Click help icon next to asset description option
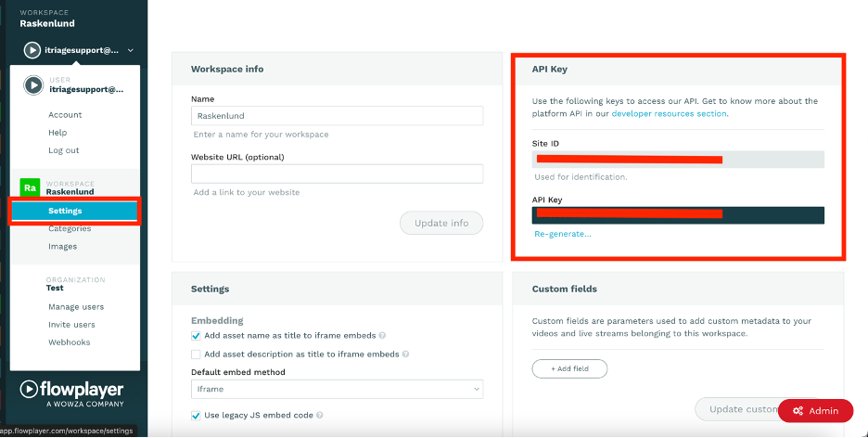 406,354
